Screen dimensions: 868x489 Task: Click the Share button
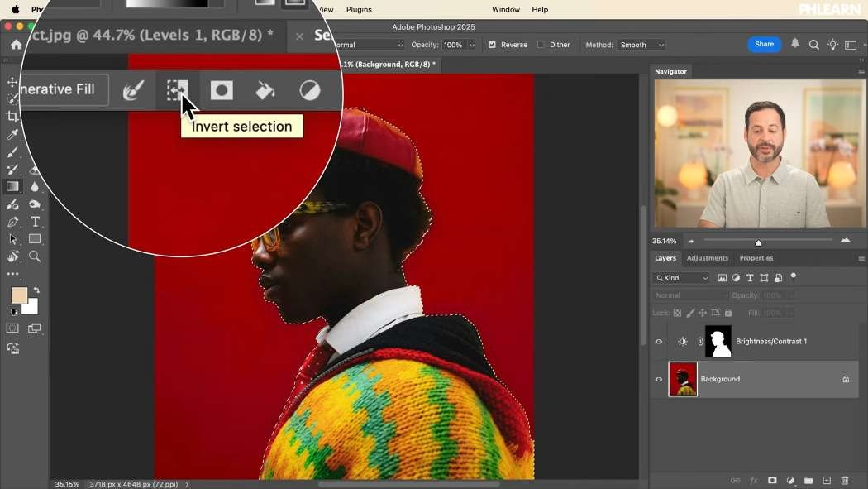[764, 45]
